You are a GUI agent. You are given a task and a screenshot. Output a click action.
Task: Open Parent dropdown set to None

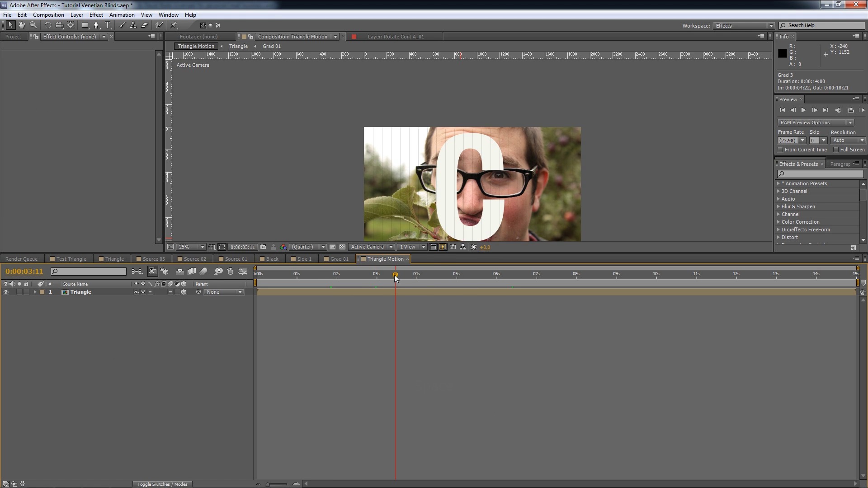point(224,292)
